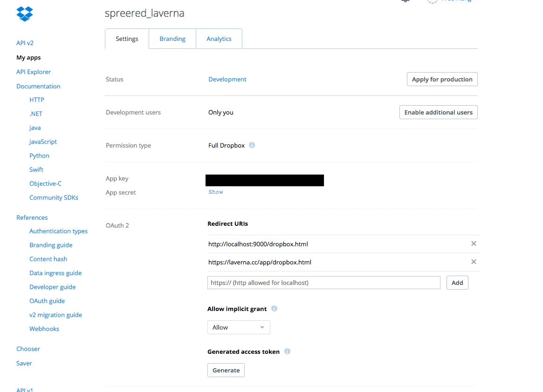Viewport: 543px width, 392px height.
Task: Click the redirect URI input field
Action: [x=323, y=283]
